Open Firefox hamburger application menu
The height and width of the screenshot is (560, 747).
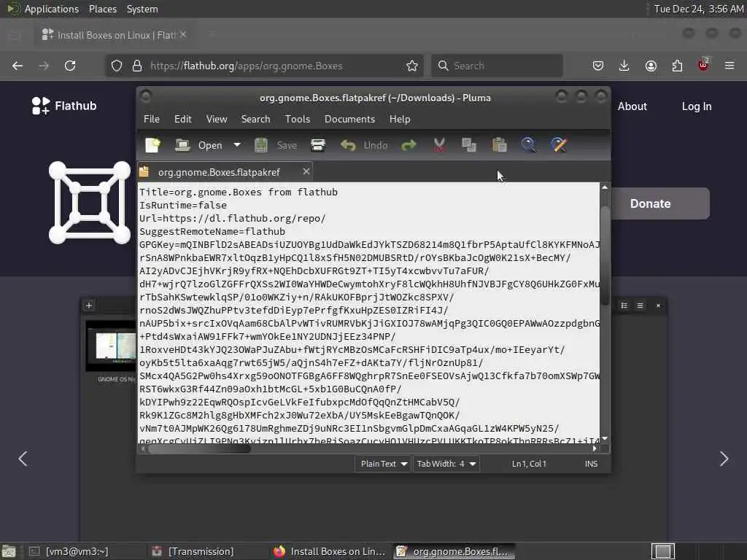pyautogui.click(x=729, y=66)
